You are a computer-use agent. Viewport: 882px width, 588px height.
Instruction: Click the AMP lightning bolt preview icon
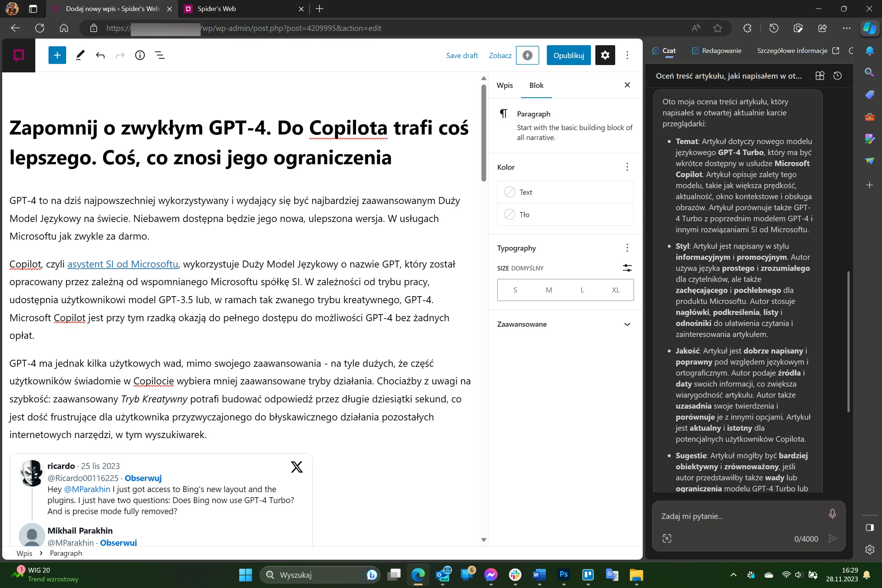(527, 55)
